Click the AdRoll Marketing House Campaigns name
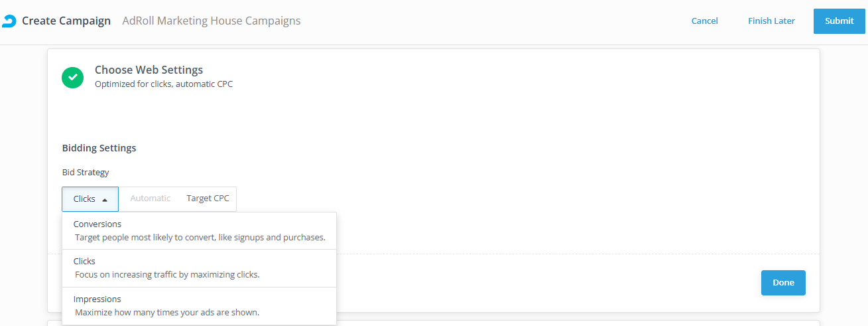The image size is (868, 326). coord(212,21)
